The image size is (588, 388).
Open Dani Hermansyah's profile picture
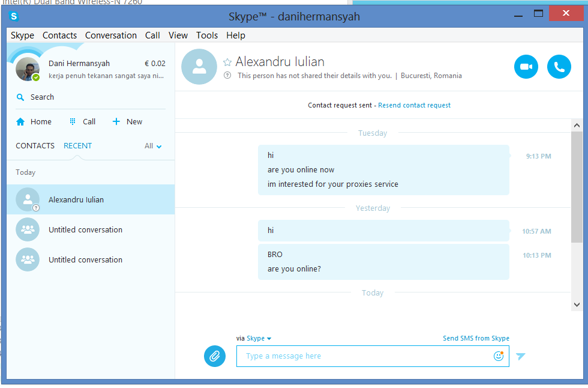[x=28, y=69]
